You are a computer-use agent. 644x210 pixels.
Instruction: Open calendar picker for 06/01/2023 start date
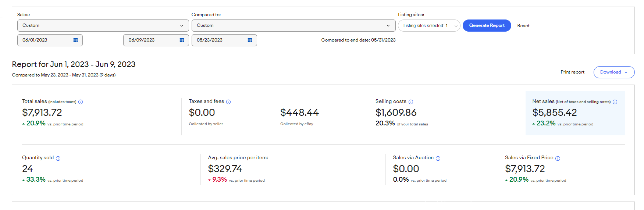click(75, 40)
